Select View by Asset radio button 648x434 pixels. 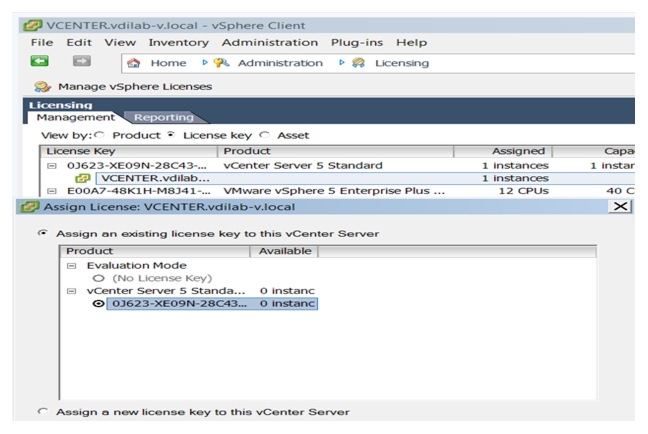point(264,135)
